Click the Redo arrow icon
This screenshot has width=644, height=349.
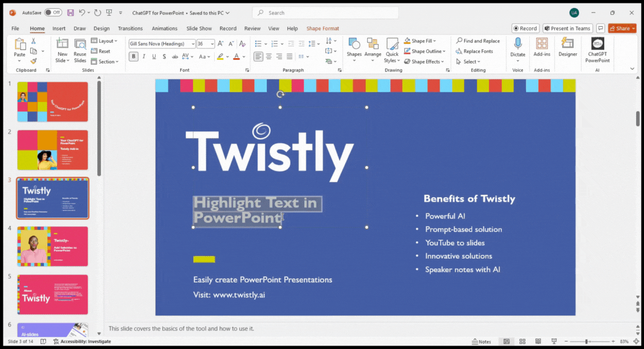[97, 12]
